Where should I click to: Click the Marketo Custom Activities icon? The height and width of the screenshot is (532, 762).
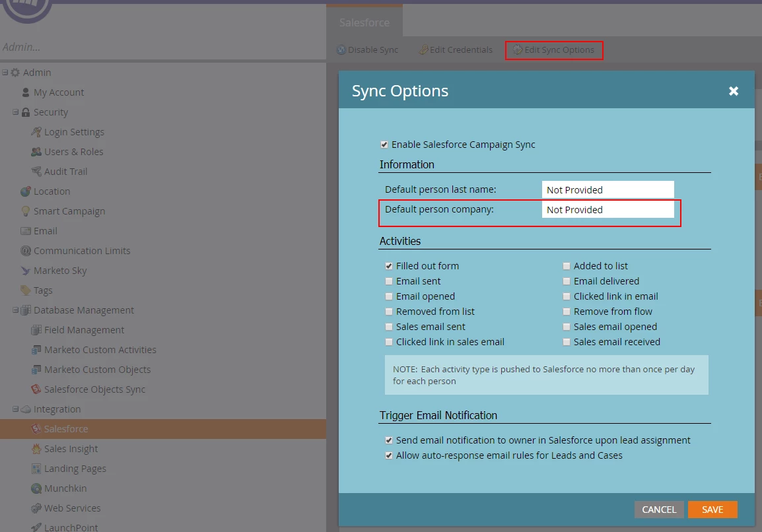coord(36,350)
